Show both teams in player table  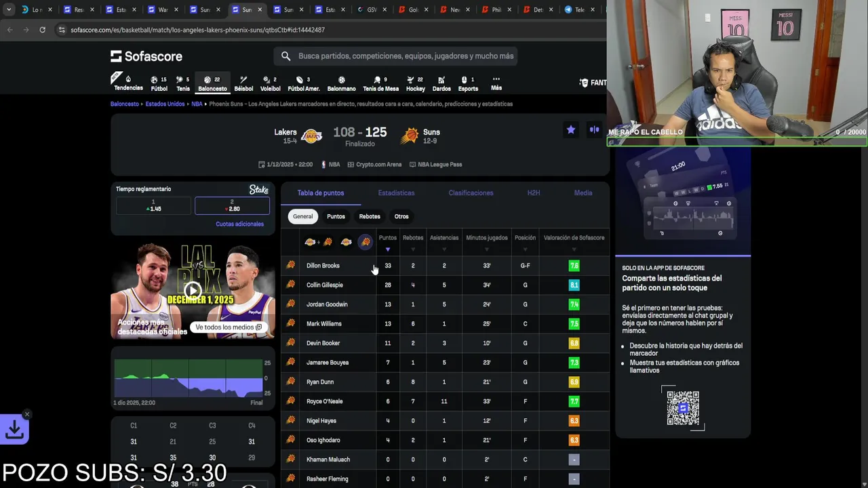coord(319,242)
